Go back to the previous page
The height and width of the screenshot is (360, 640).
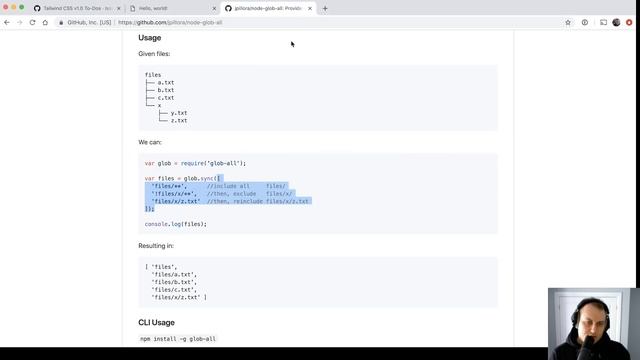(x=7, y=22)
